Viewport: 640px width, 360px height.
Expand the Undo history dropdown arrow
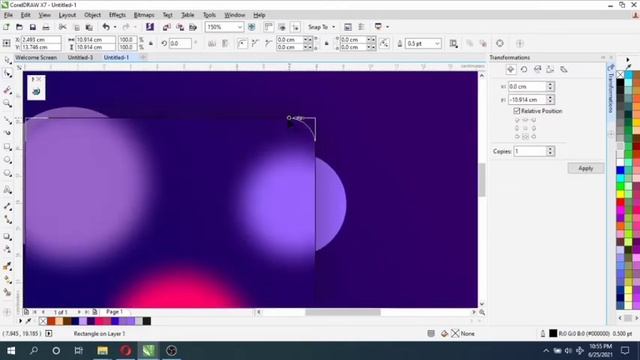[x=115, y=27]
